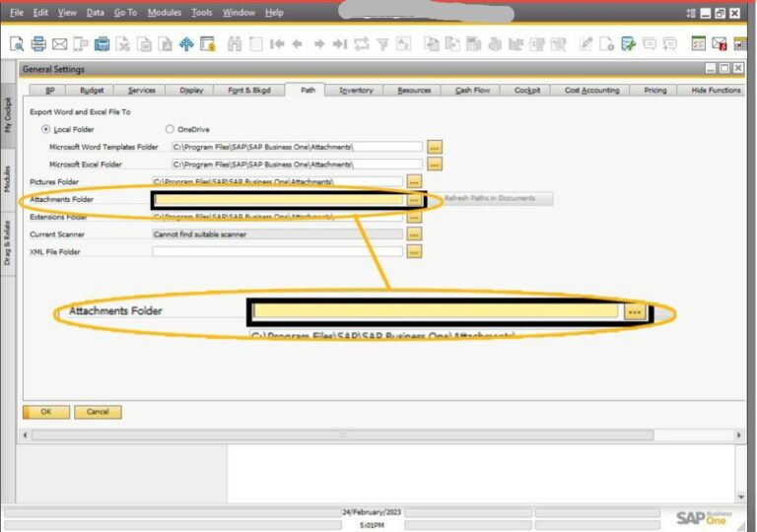Click the Lock Screen toolbar icon

[208, 44]
